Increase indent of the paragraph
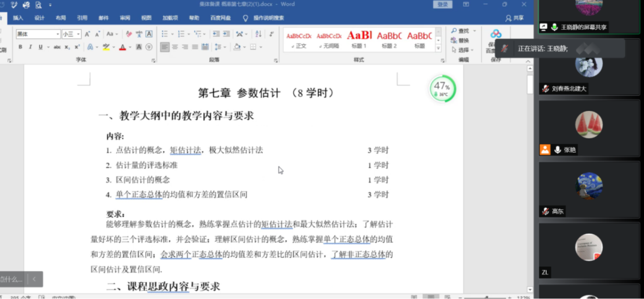Image resolution: width=644 pixels, height=299 pixels. click(226, 34)
